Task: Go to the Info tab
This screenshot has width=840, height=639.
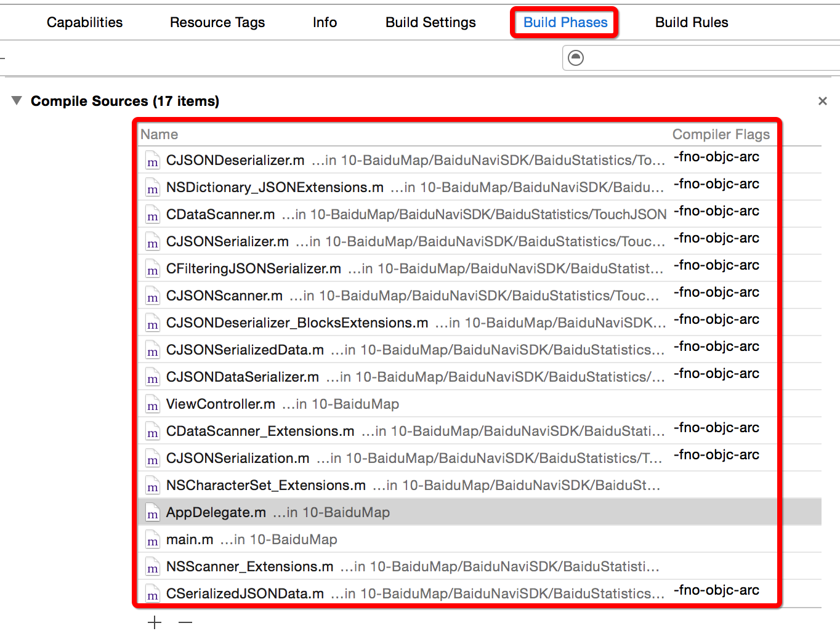Action: pos(325,23)
